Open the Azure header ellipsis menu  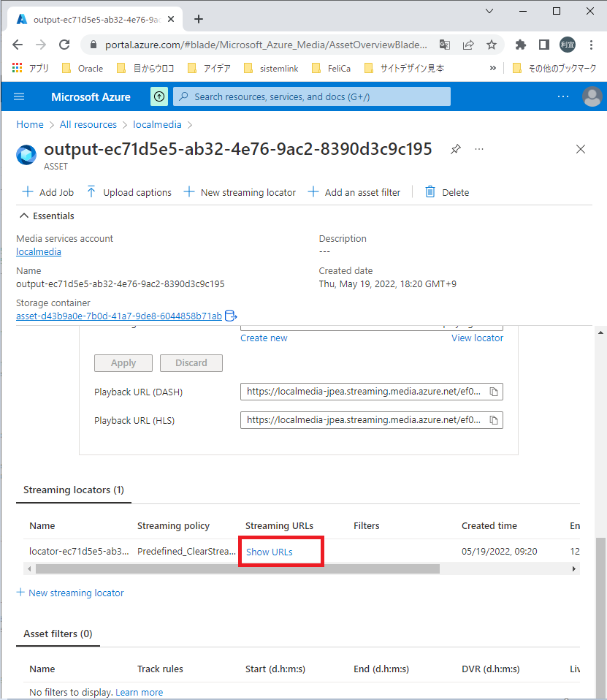(x=563, y=96)
